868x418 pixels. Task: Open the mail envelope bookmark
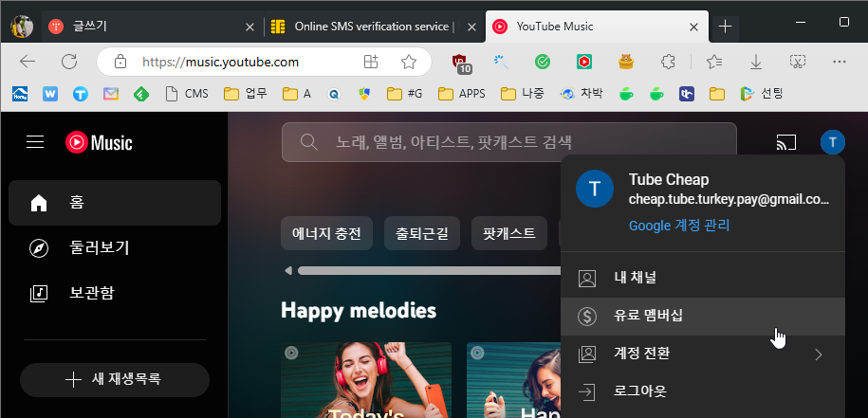click(111, 94)
